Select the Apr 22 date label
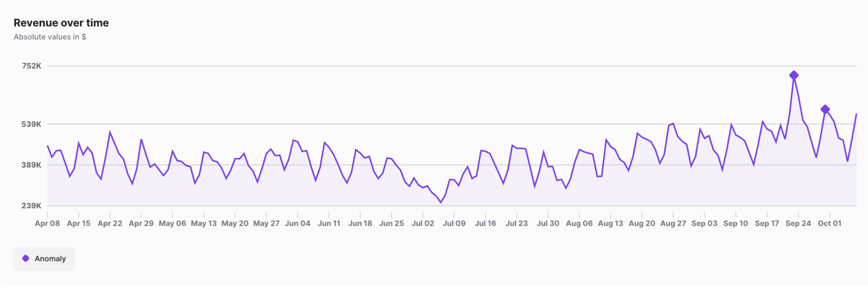This screenshot has height=289, width=868. click(110, 223)
